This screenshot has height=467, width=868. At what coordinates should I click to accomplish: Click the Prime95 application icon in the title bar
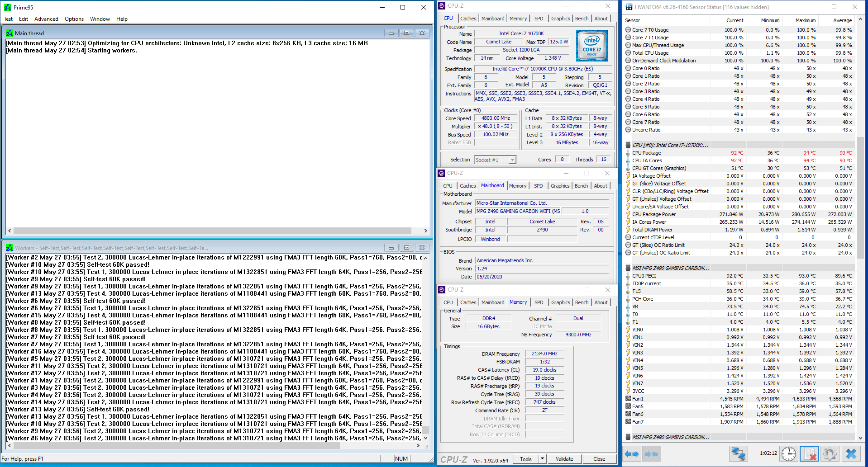pyautogui.click(x=8, y=7)
